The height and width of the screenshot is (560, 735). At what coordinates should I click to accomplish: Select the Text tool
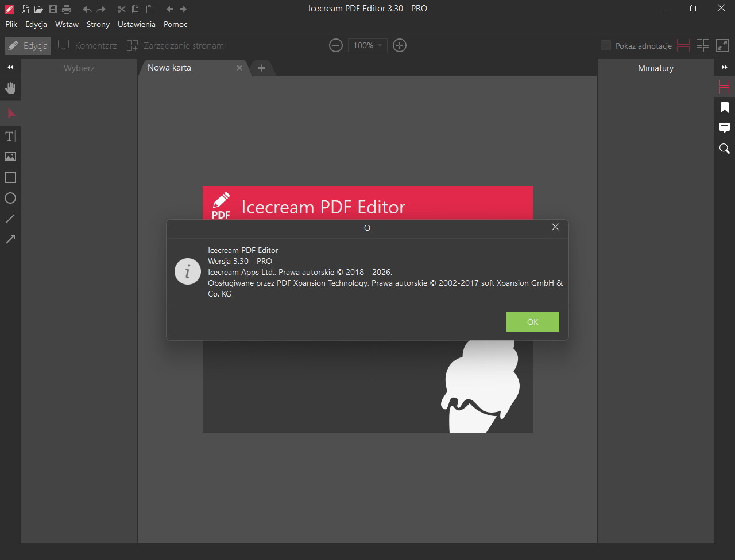tap(10, 136)
